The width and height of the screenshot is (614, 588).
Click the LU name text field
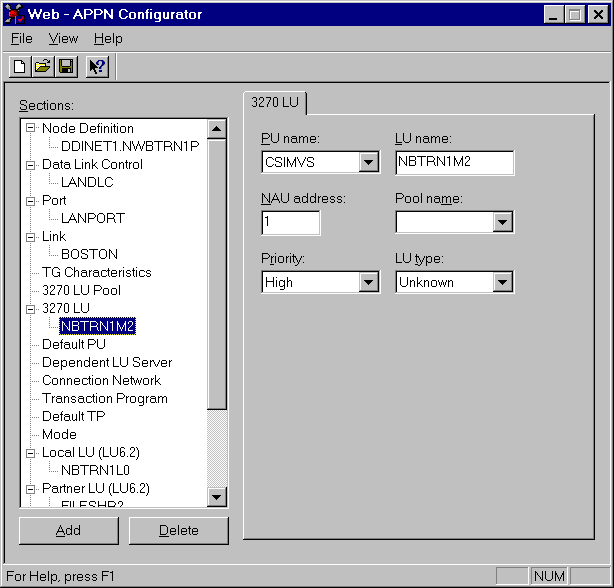tap(454, 163)
